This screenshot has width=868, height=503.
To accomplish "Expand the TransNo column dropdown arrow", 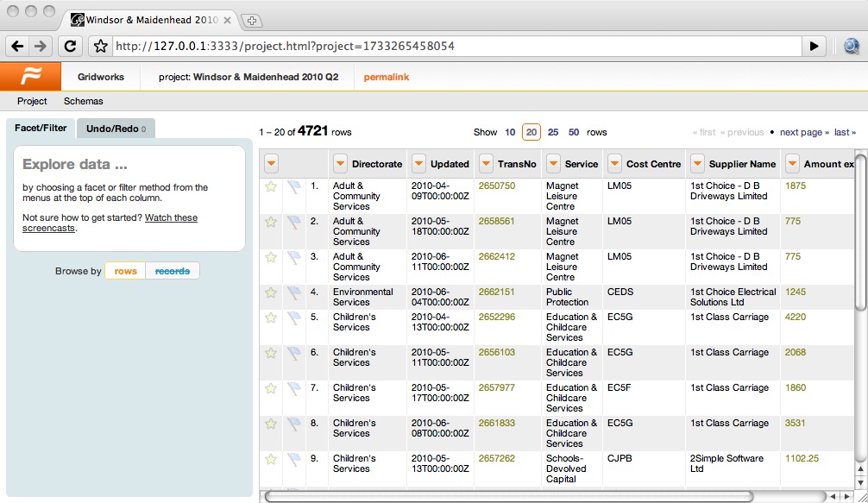I will coord(486,164).
